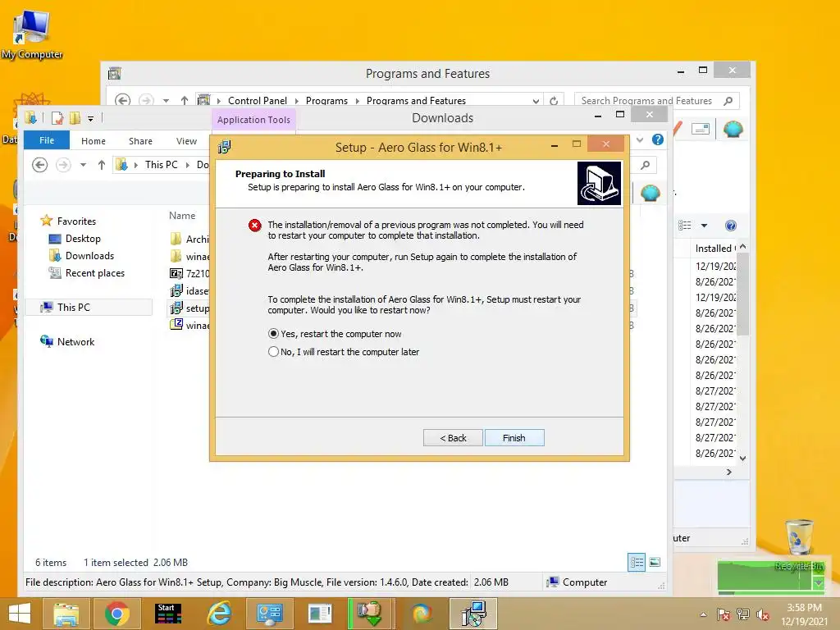Click the New Folder quick access icon
Image resolution: width=840 pixels, height=630 pixels.
(x=75, y=118)
